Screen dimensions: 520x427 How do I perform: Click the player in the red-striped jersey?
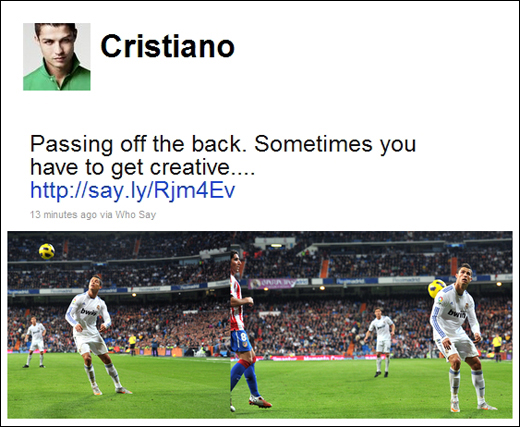point(245,330)
